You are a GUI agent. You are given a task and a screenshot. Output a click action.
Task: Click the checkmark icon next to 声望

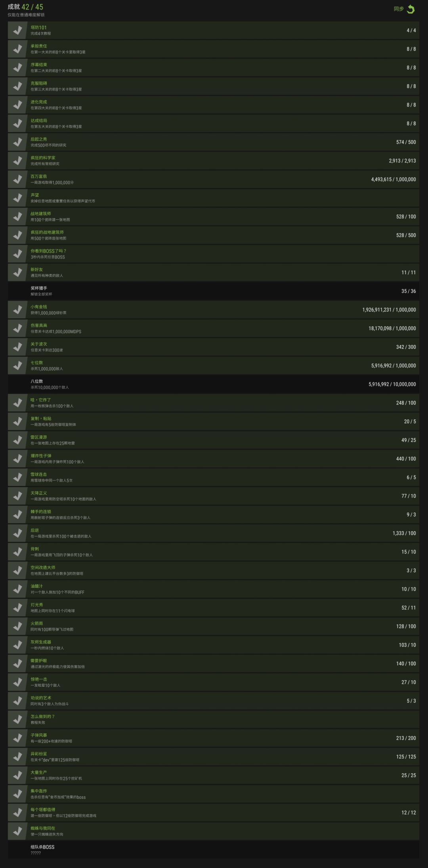pos(17,198)
